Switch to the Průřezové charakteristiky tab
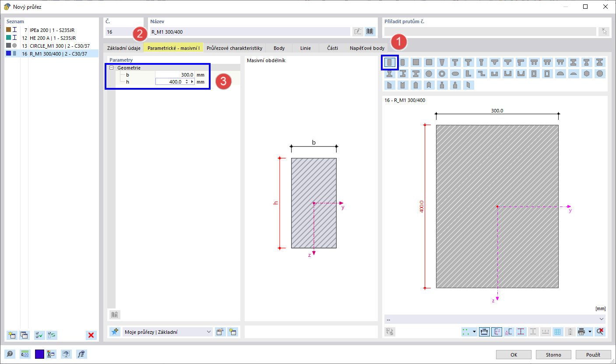This screenshot has height=364, width=616. point(234,48)
